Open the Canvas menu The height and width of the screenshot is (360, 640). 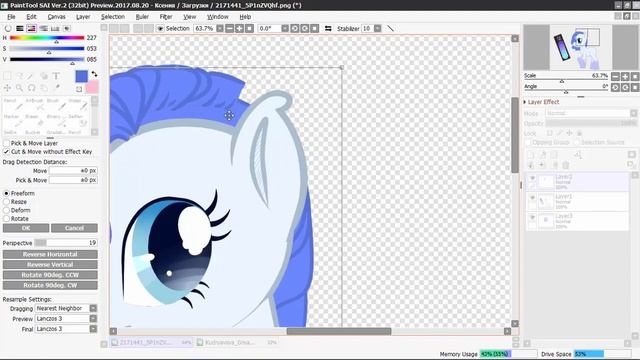point(56,17)
